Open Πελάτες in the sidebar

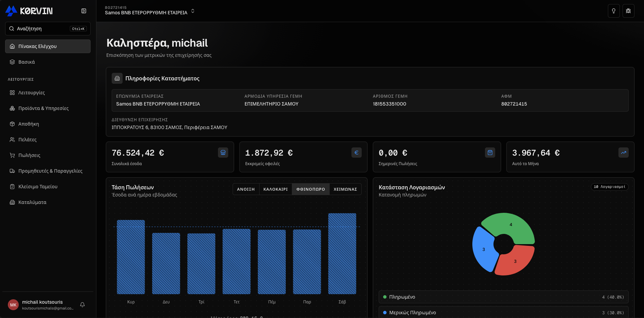(x=27, y=140)
